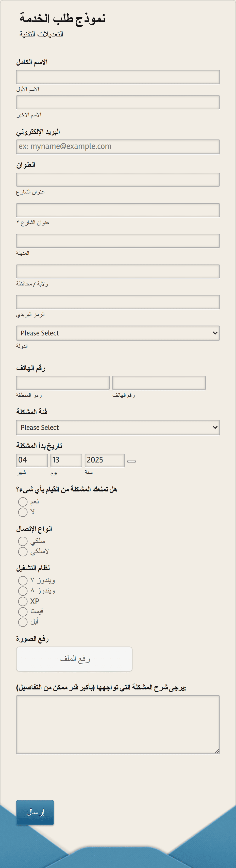This screenshot has height=868, width=236.
Task: Select أبل operating system option
Action: coord(23,622)
